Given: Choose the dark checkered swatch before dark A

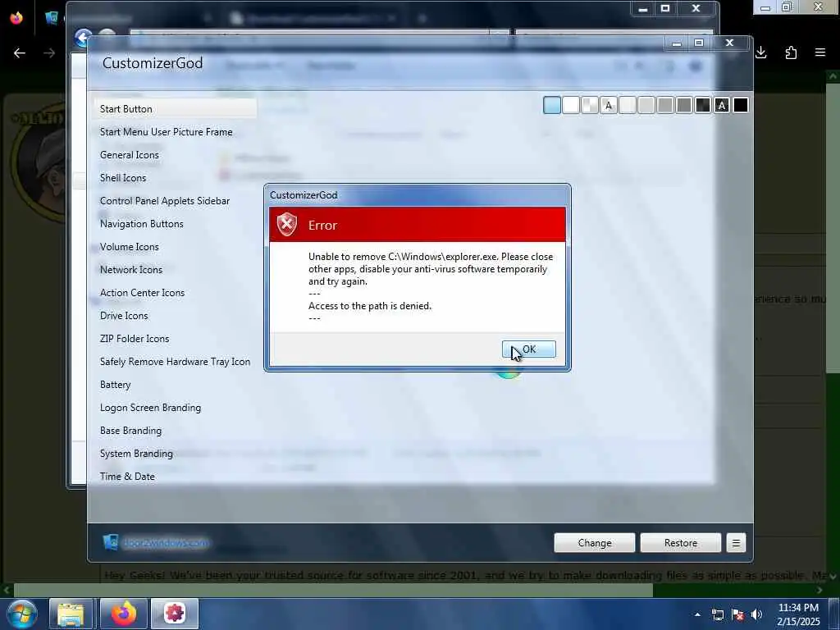Looking at the screenshot, I should coord(702,106).
